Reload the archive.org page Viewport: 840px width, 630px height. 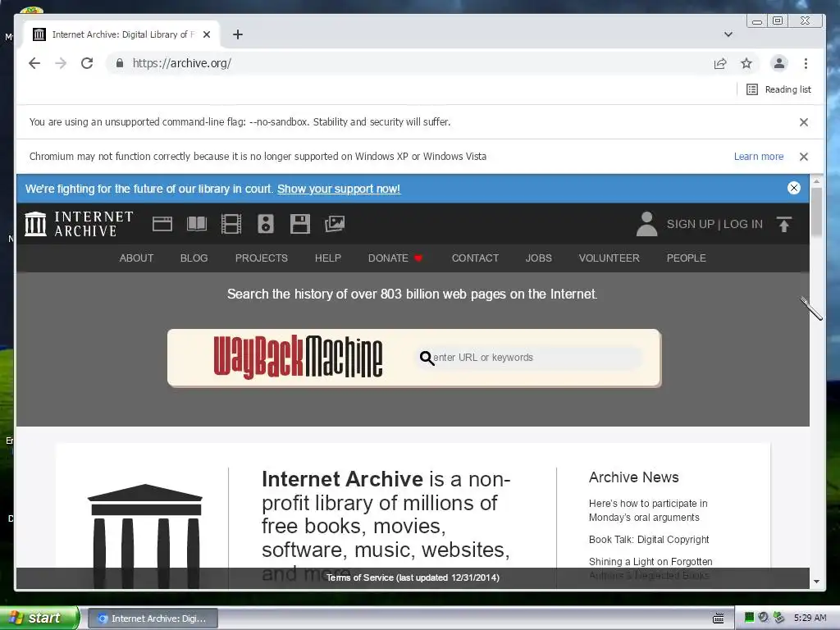[87, 63]
